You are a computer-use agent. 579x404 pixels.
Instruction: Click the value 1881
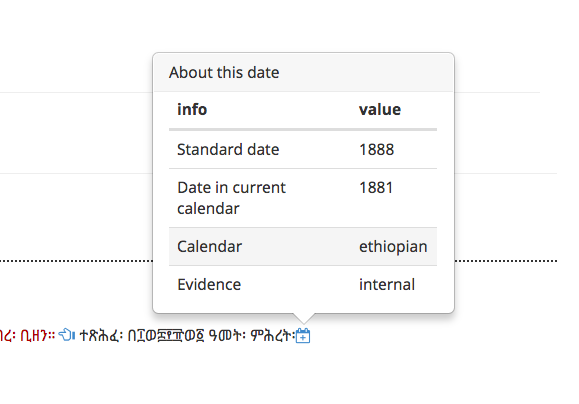click(x=376, y=188)
